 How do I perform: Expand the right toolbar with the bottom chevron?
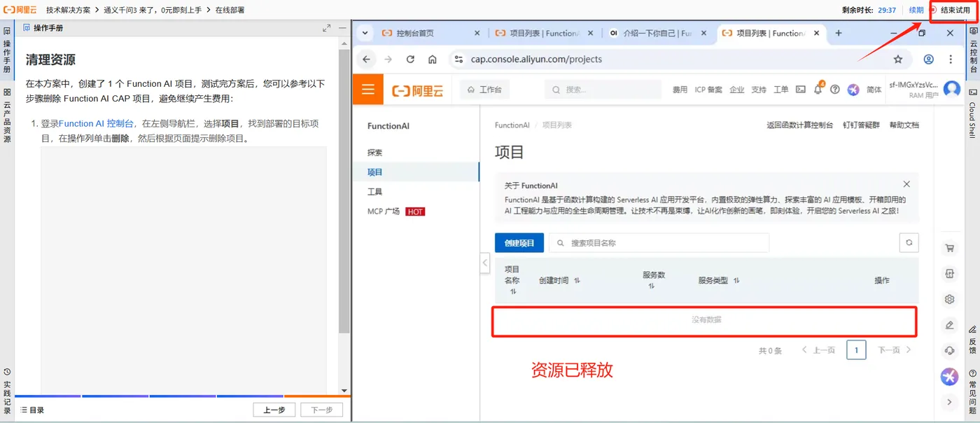(x=949, y=402)
